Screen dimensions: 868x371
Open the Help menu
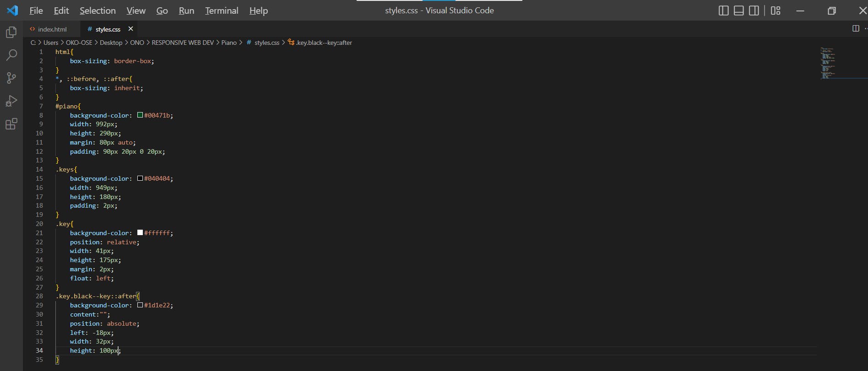259,11
